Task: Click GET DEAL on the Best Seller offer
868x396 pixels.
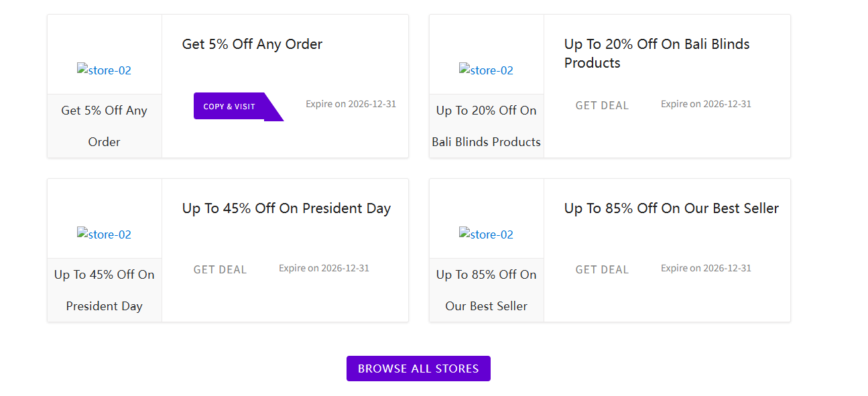Action: (602, 269)
